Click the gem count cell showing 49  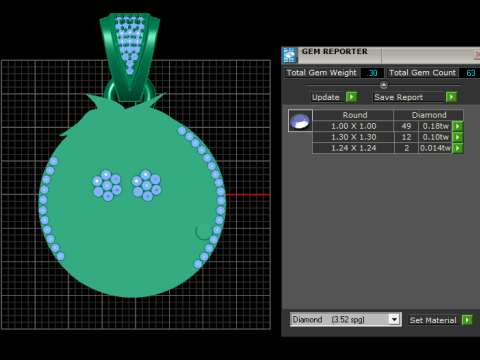(x=406, y=126)
